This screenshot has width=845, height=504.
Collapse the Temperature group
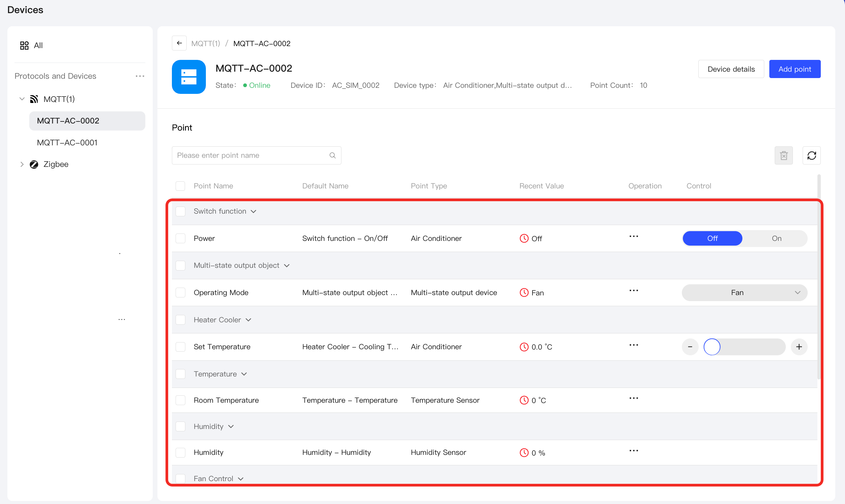point(244,374)
